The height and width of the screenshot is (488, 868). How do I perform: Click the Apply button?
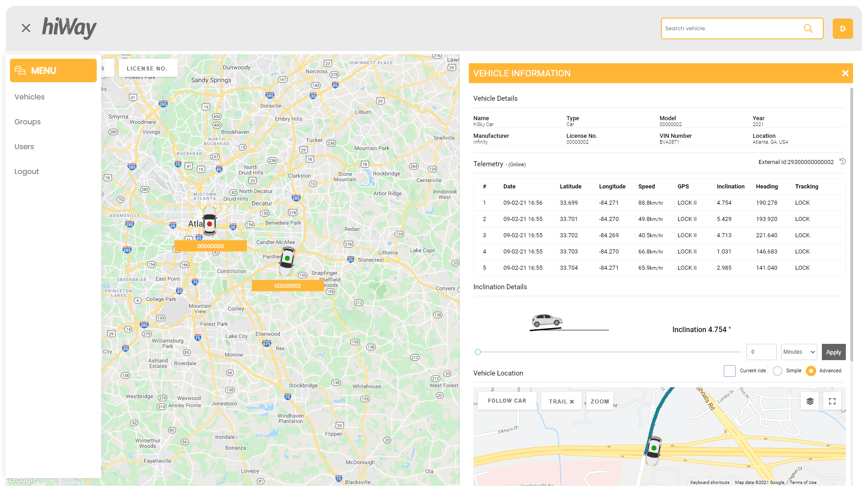(833, 352)
